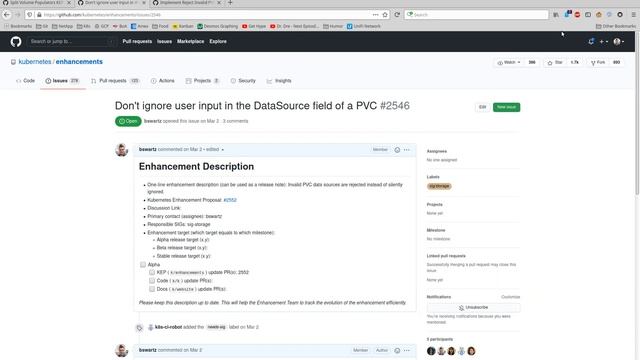Check the Docs k/website update PR checkbox
This screenshot has width=640, height=360.
click(152, 289)
